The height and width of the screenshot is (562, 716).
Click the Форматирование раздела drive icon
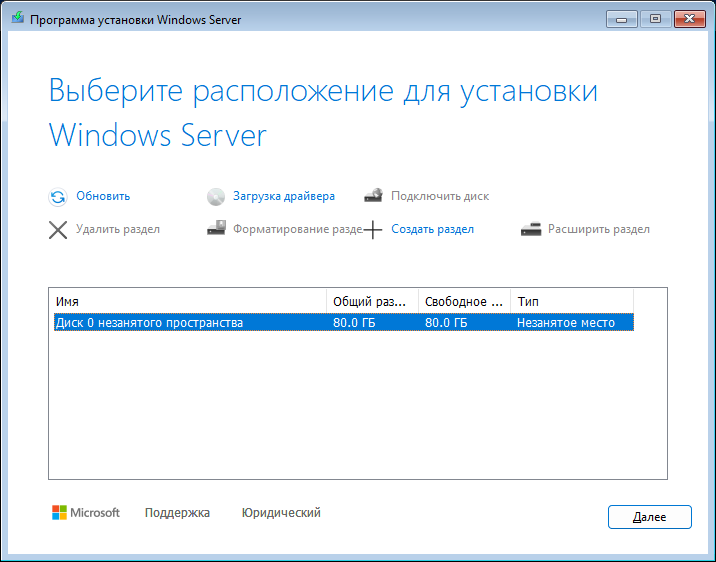216,228
